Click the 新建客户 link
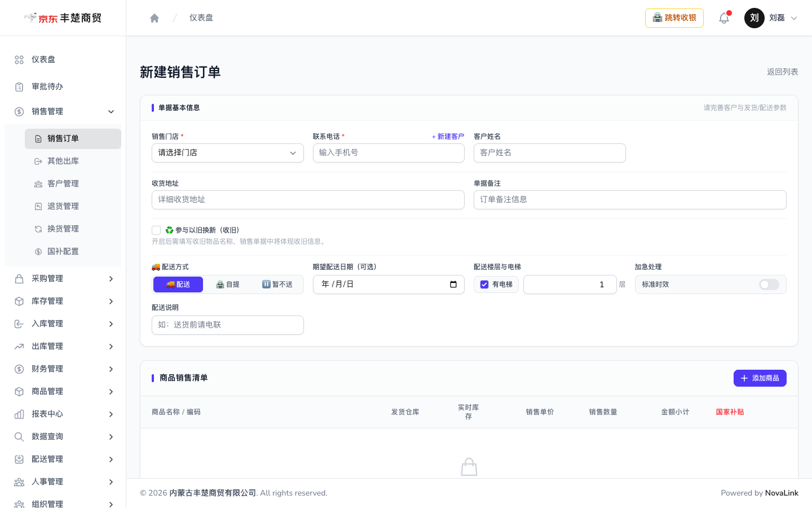This screenshot has width=812, height=508. click(448, 137)
